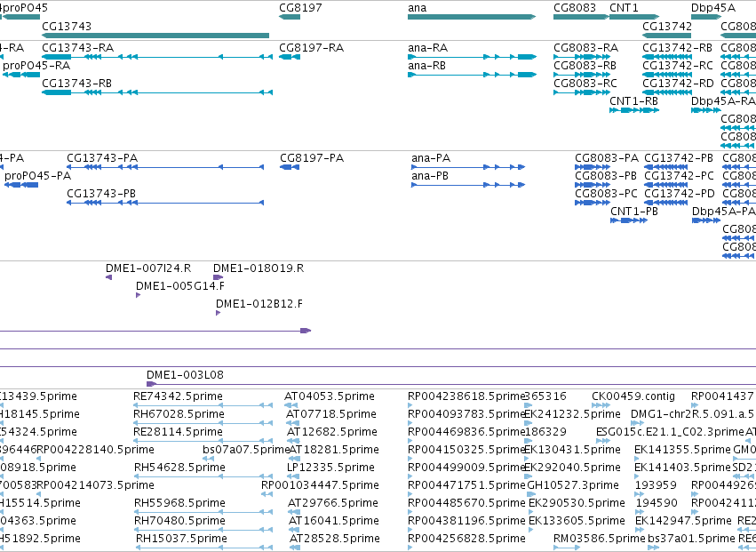Click the CG13742-PD protein label
Viewport: 756px width, 552px height.
680,194
